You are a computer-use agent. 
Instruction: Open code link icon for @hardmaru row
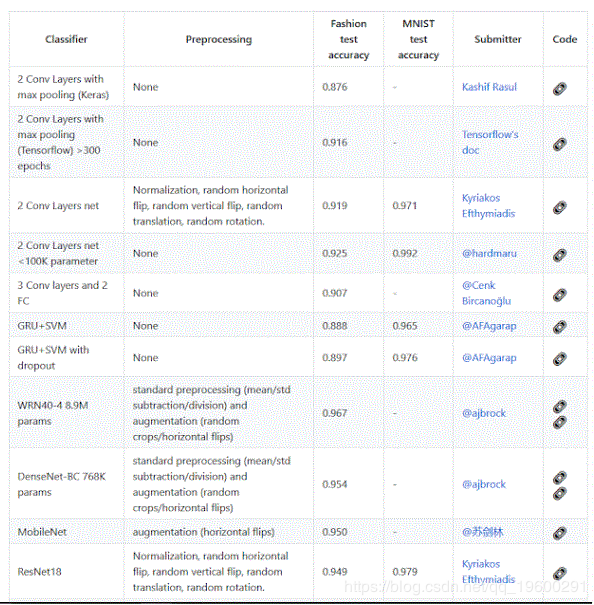point(560,255)
